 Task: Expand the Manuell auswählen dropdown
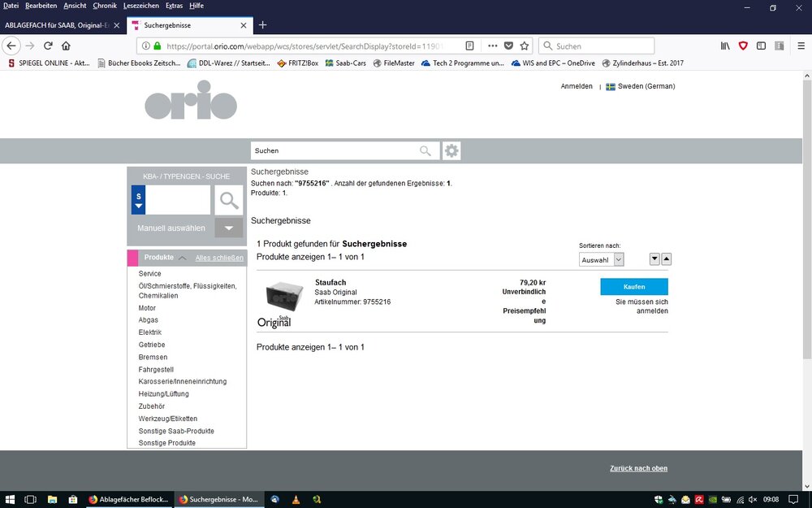(228, 228)
